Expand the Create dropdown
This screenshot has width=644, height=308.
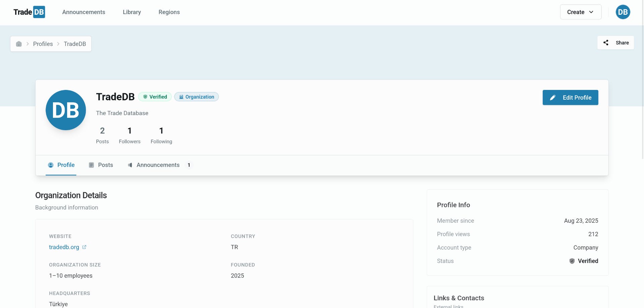pyautogui.click(x=581, y=12)
